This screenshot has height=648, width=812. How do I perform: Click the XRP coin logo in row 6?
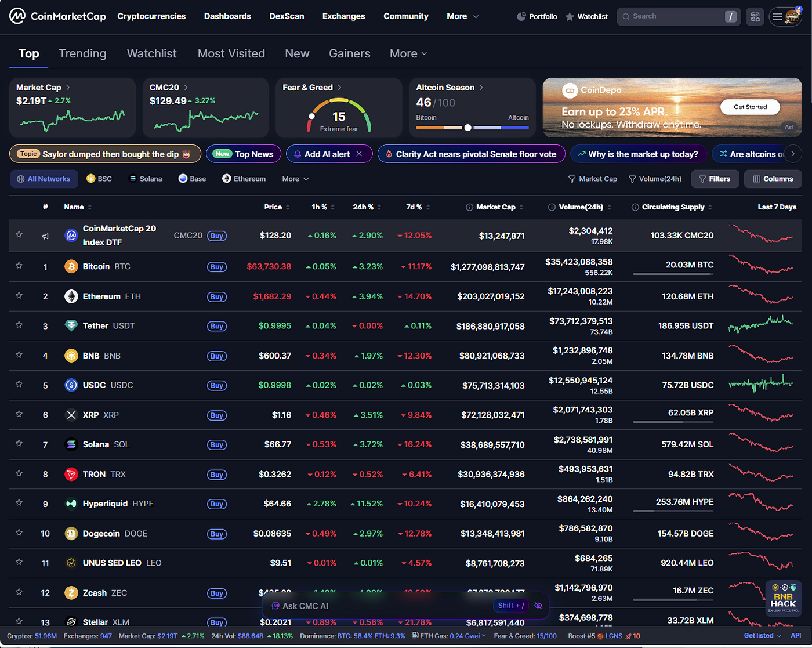coord(71,415)
